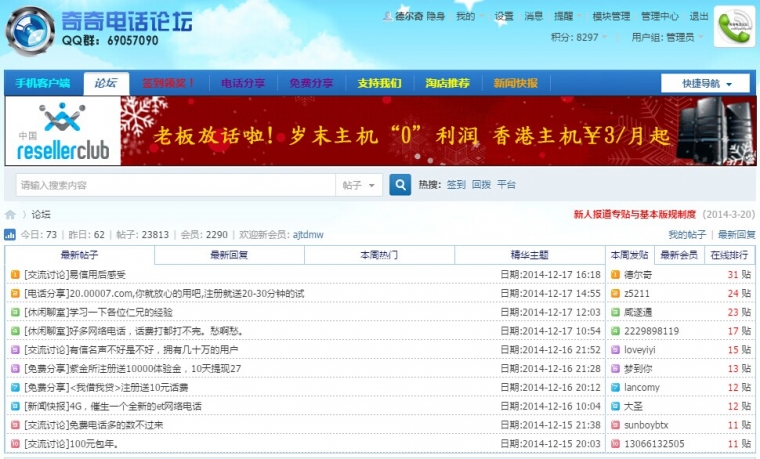Click the forum disc logo icon
760x459 pixels.
30,31
